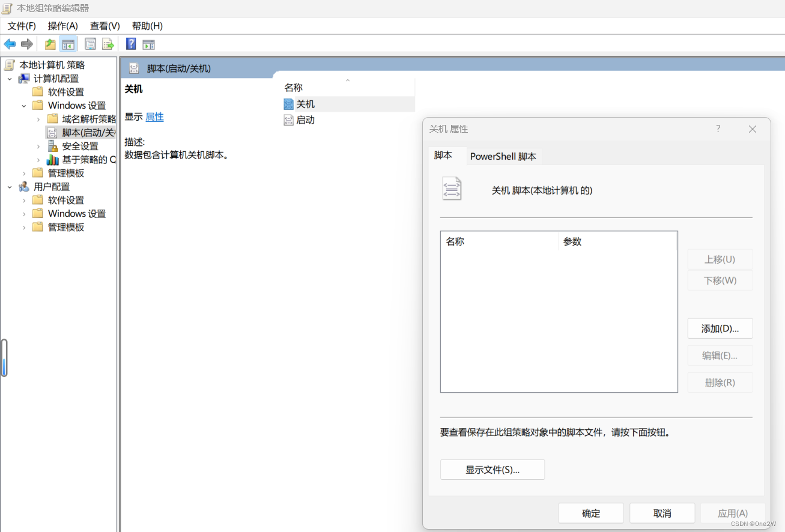Viewport: 785px width, 532px height.
Task: Click the 安全设置 lock icon in tree
Action: click(x=52, y=146)
